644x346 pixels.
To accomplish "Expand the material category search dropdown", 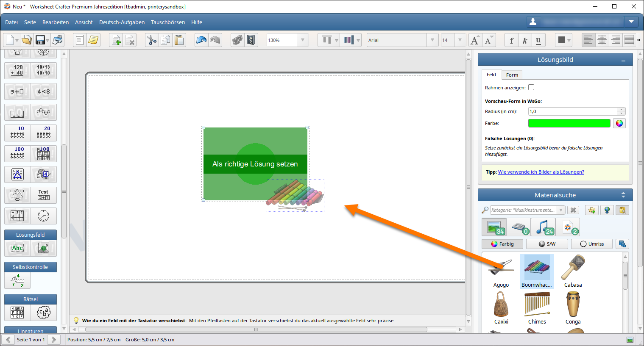I will [561, 210].
